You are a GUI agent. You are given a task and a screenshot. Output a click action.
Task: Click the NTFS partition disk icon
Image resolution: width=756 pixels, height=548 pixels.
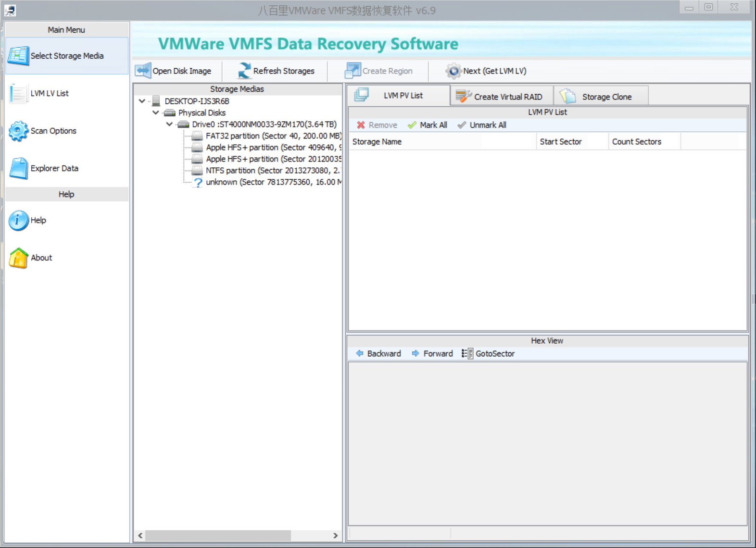pyautogui.click(x=197, y=171)
